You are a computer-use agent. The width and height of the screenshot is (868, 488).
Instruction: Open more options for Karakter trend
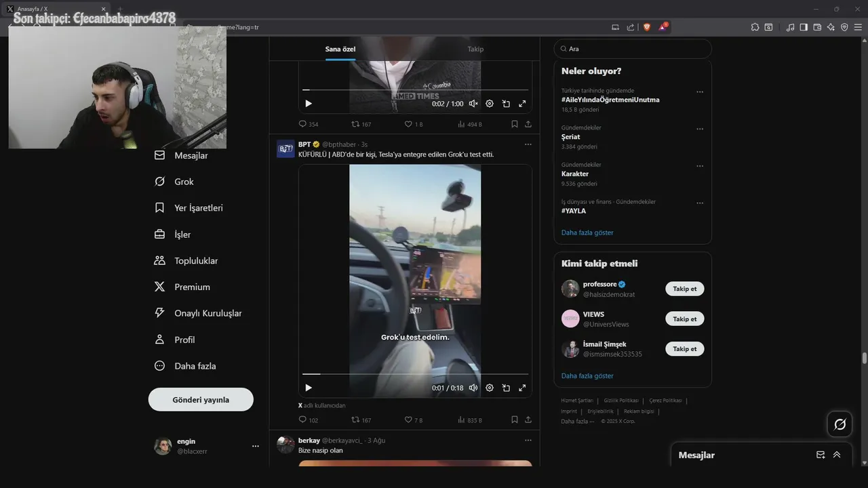pos(700,166)
